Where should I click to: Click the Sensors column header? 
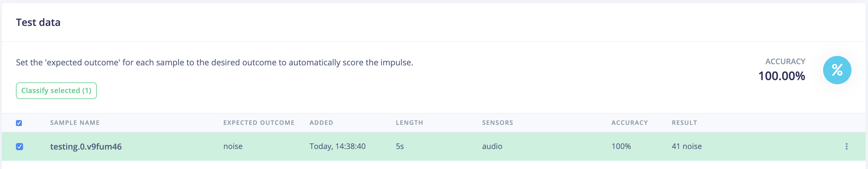[497, 123]
